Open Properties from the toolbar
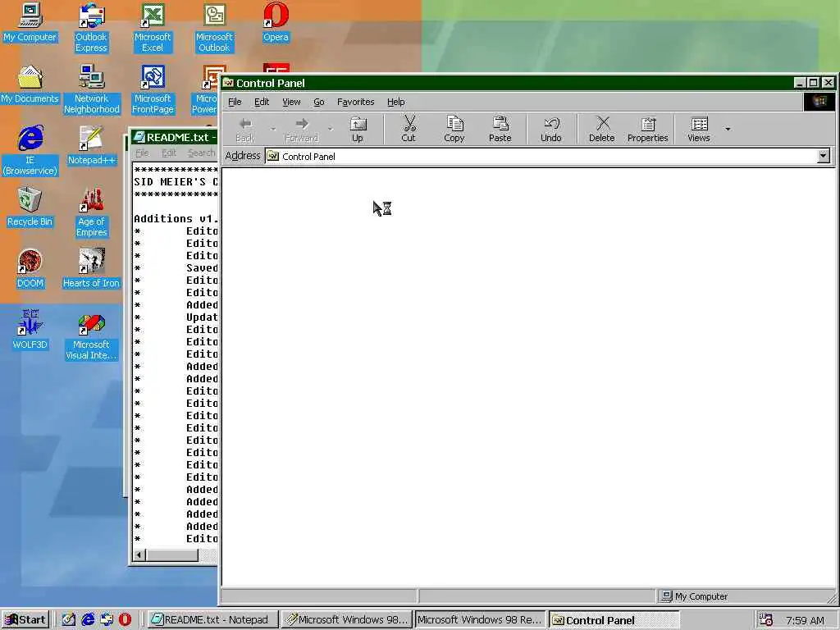 tap(648, 130)
